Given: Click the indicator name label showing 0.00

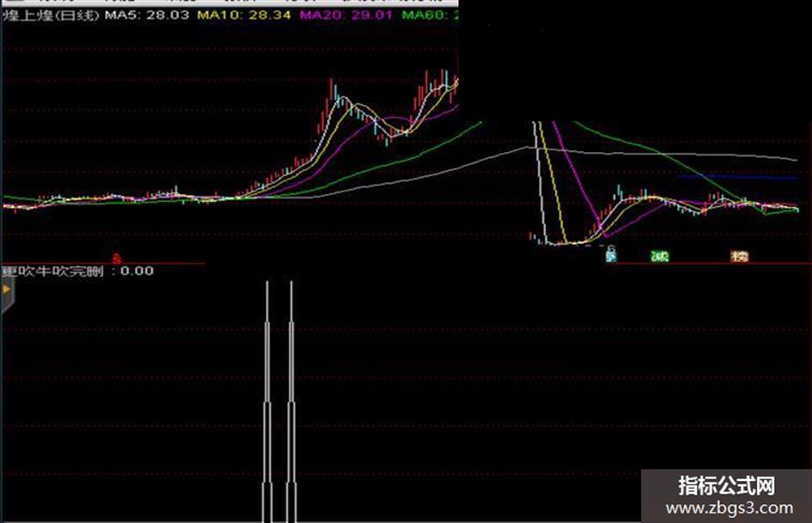Looking at the screenshot, I should tap(77, 271).
